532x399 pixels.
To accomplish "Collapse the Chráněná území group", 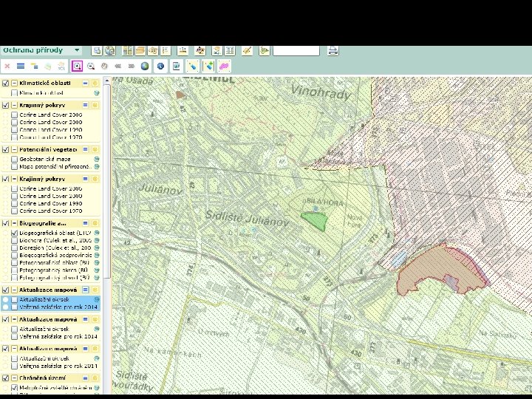I will pyautogui.click(x=14, y=377).
